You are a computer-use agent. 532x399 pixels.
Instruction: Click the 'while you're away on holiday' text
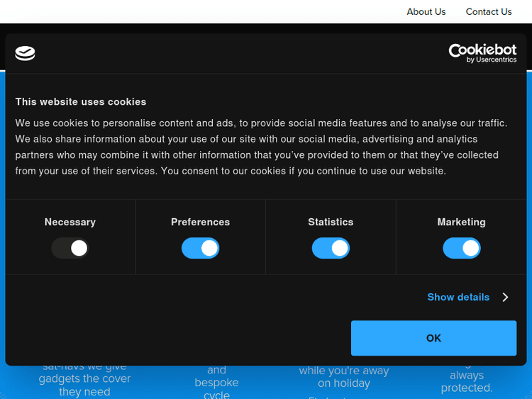click(x=344, y=377)
